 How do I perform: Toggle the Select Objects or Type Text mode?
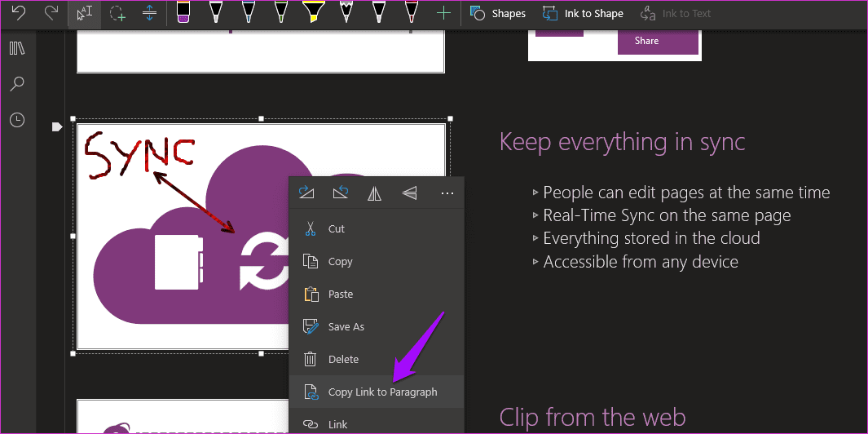tap(85, 15)
